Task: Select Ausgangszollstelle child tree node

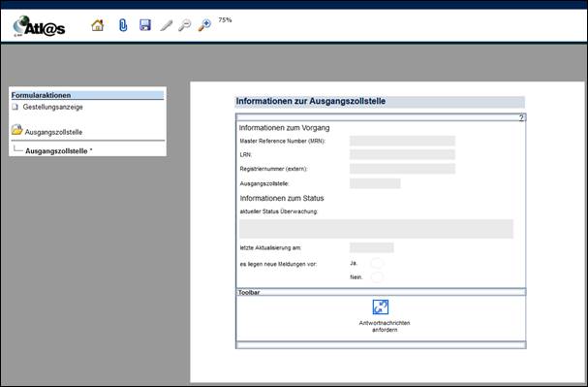Action: (58, 151)
